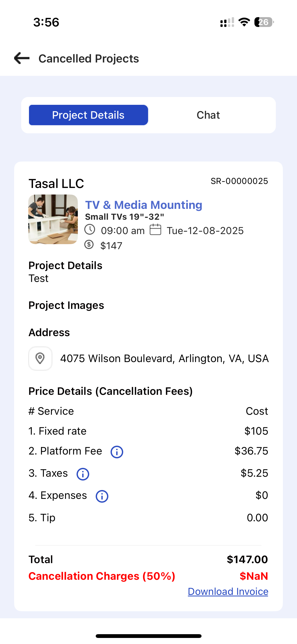Tap the Cancelled Projects header title
This screenshot has width=297, height=644.
[x=89, y=58]
